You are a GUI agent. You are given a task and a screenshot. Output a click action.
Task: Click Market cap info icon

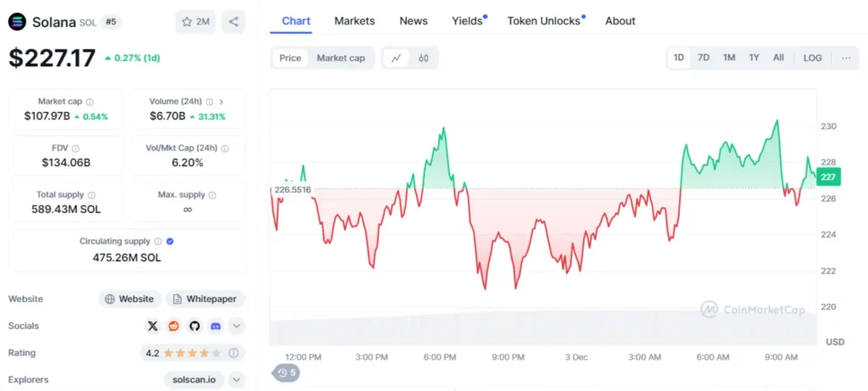[x=90, y=102]
